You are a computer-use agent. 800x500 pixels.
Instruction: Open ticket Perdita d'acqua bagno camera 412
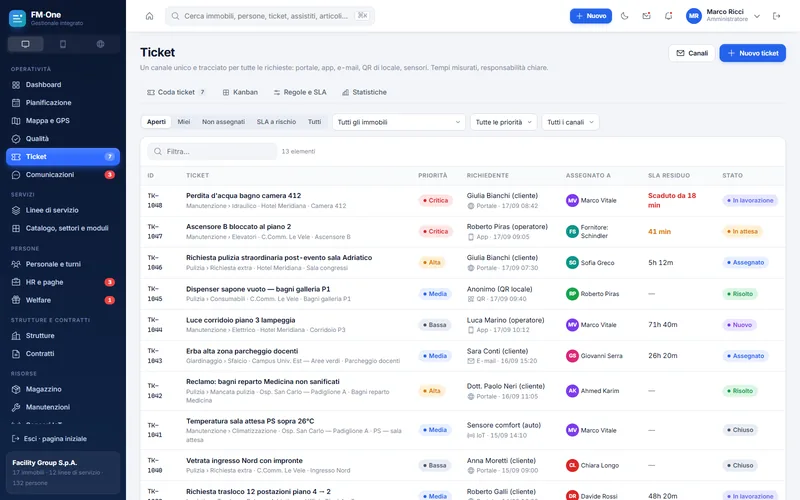tap(243, 195)
